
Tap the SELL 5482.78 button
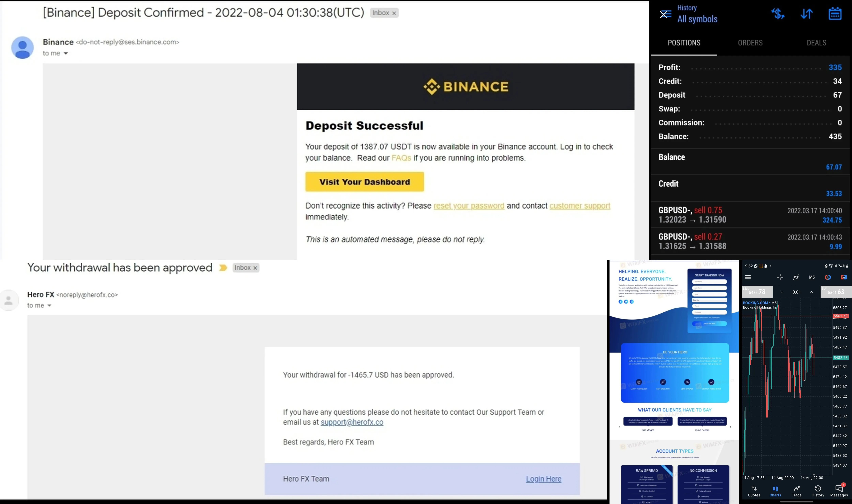757,292
